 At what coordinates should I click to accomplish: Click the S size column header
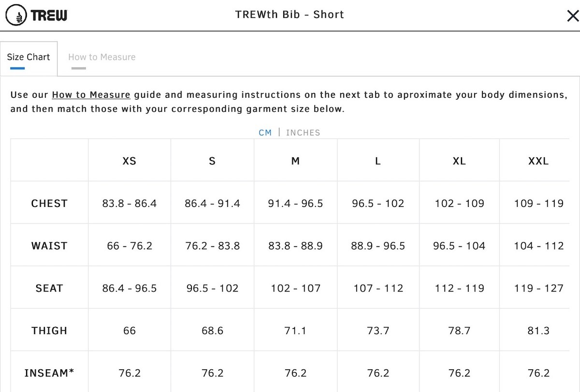click(x=212, y=161)
